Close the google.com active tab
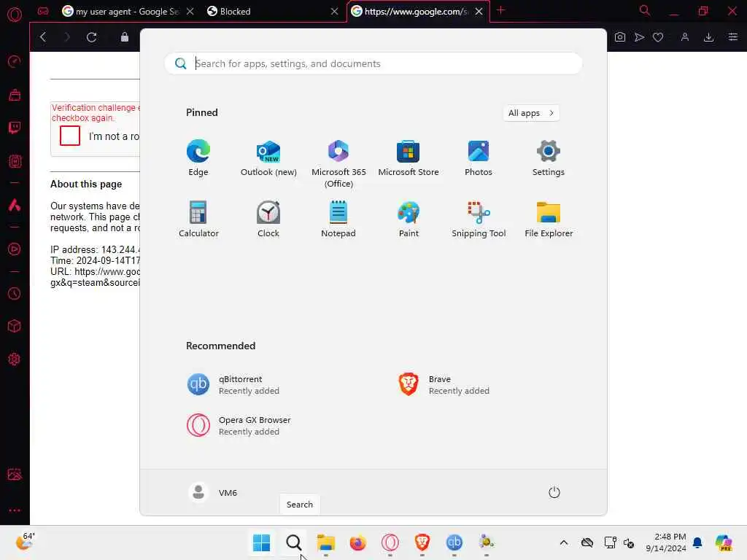This screenshot has height=560, width=747. click(479, 12)
